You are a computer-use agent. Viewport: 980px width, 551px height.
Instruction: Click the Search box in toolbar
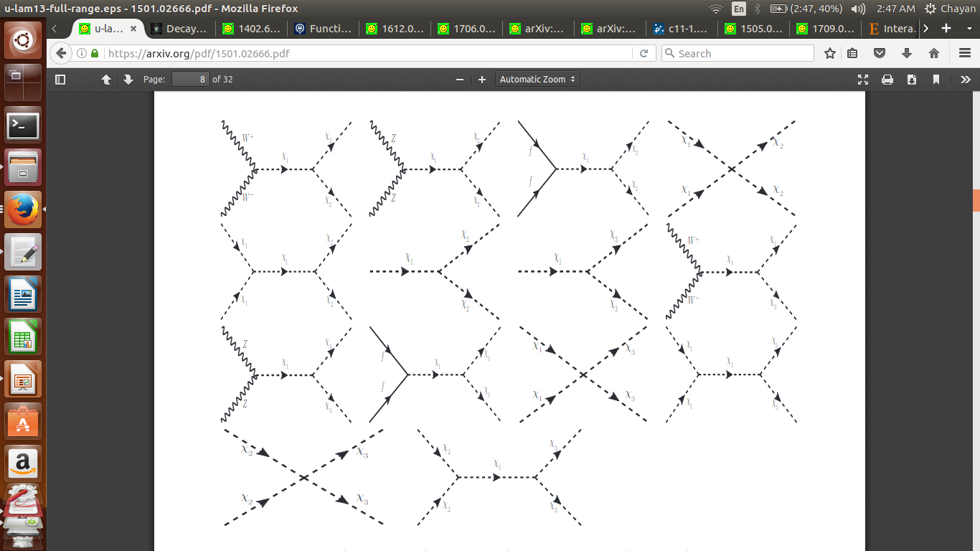[738, 53]
